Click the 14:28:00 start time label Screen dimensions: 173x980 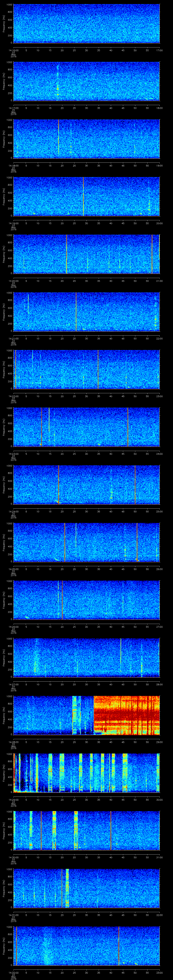pos(13,742)
